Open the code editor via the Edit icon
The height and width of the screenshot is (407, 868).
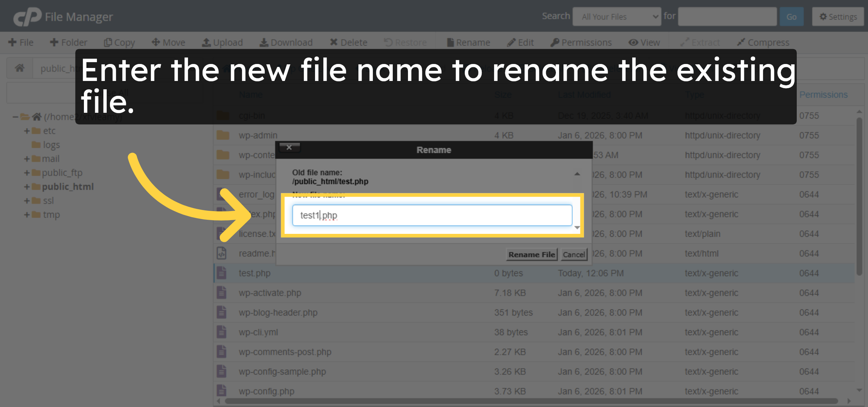[520, 42]
